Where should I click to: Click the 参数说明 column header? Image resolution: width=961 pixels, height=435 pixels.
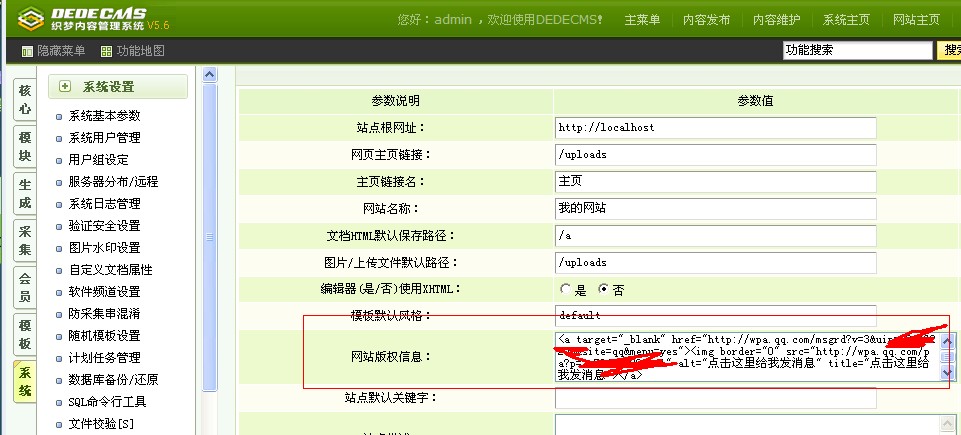click(395, 101)
